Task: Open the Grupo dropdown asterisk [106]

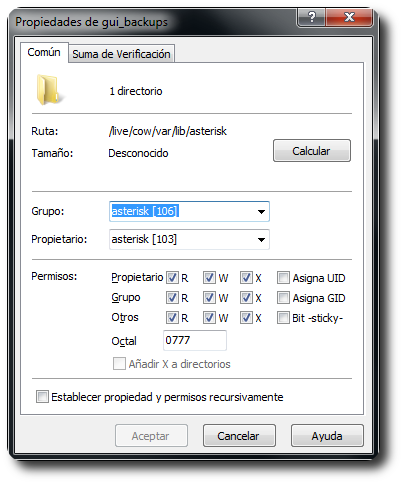Action: 189,211
